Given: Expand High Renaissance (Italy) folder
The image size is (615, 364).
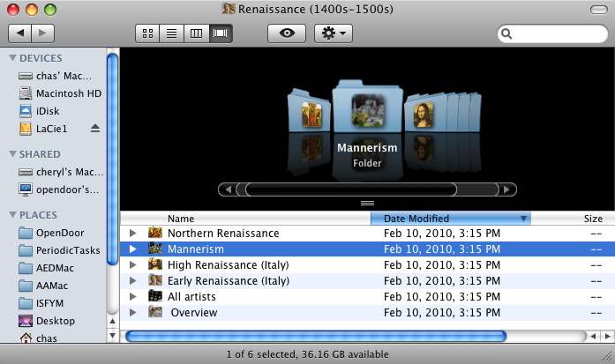Looking at the screenshot, I should click(x=133, y=265).
